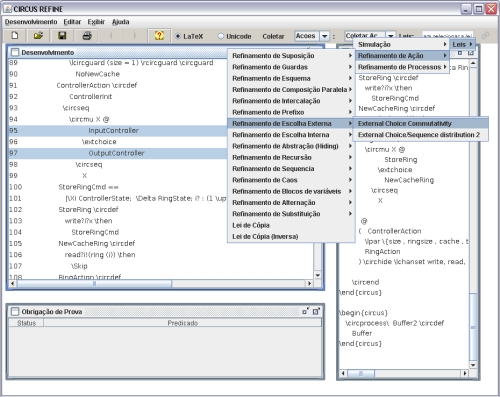Click the New document toolbar icon
This screenshot has height=397, width=500.
15,35
